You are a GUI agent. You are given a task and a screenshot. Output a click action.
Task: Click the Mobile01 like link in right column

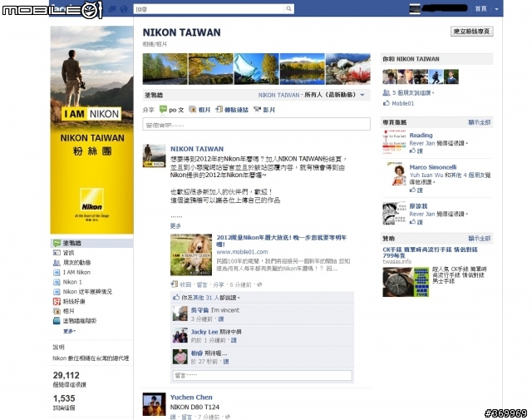[402, 103]
